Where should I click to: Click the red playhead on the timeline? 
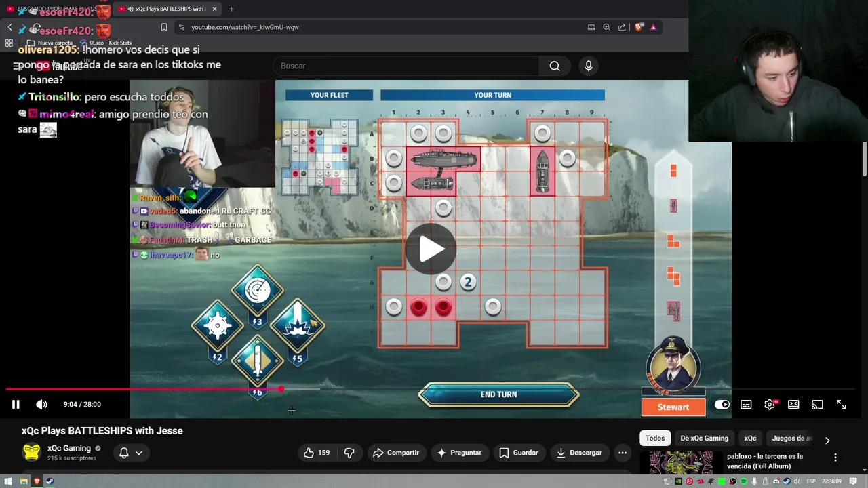click(281, 389)
